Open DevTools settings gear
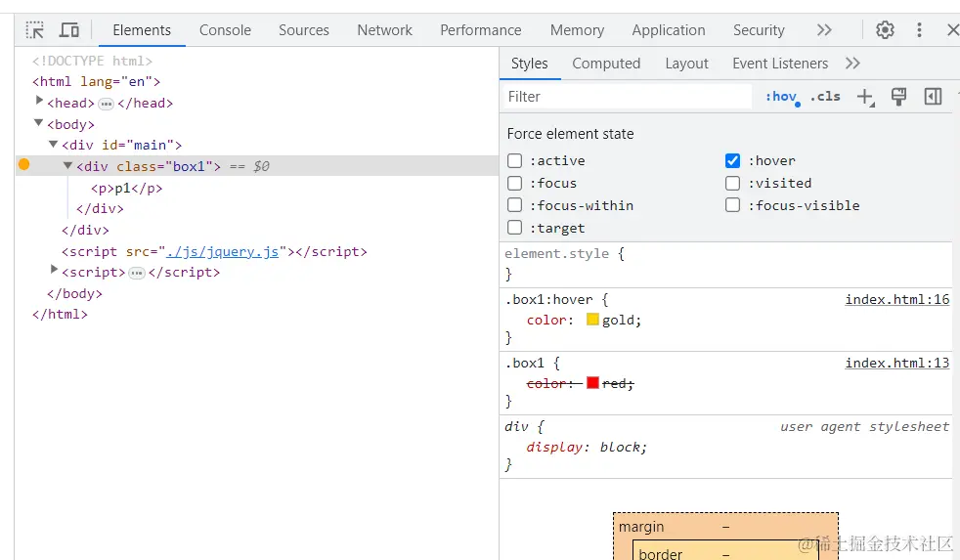 click(x=885, y=30)
